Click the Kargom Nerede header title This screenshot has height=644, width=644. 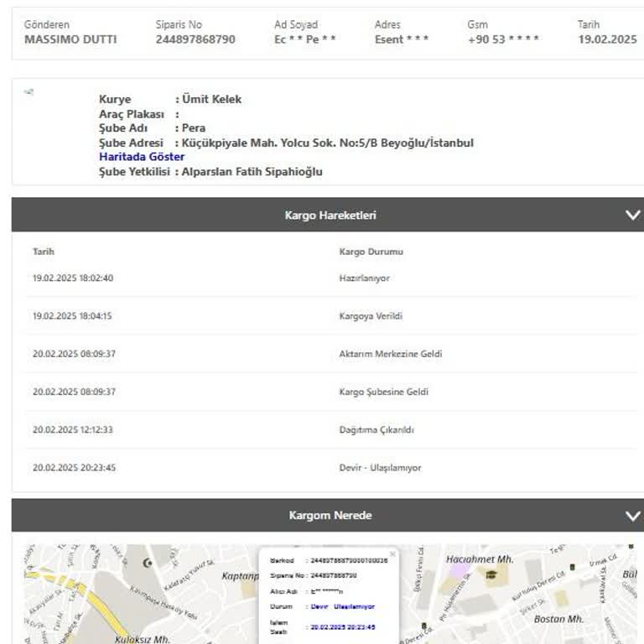[x=330, y=516]
